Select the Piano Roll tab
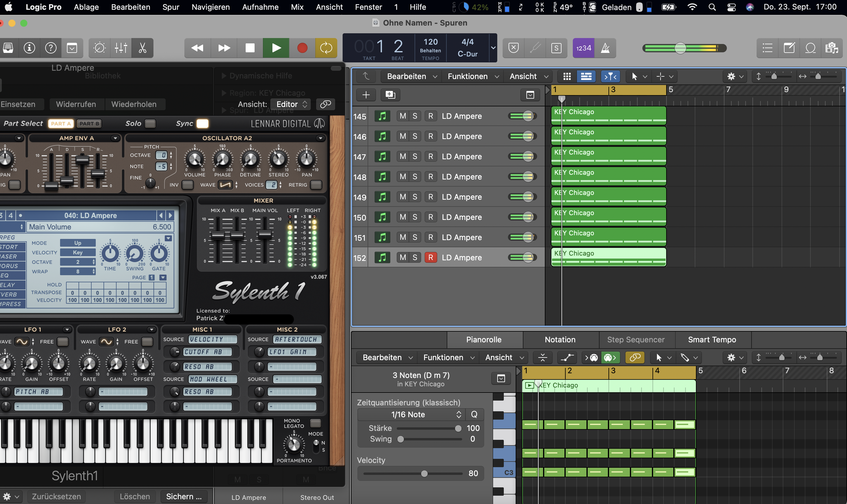This screenshot has height=504, width=847. (x=484, y=340)
